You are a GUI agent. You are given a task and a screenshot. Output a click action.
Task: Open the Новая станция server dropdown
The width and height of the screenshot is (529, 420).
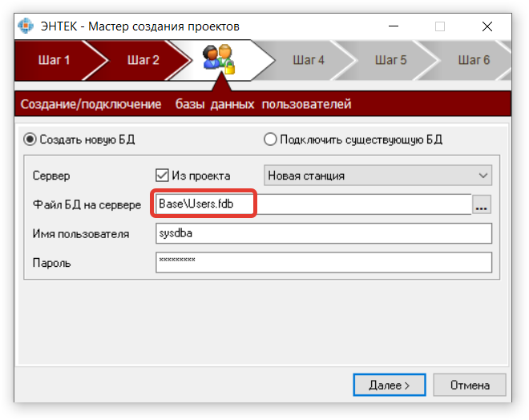click(378, 176)
